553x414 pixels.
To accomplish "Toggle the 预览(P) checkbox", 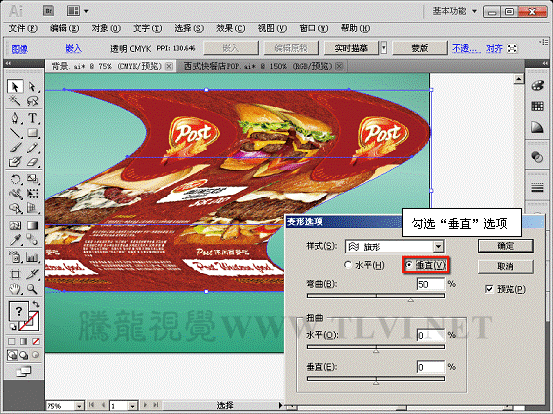I will 489,289.
